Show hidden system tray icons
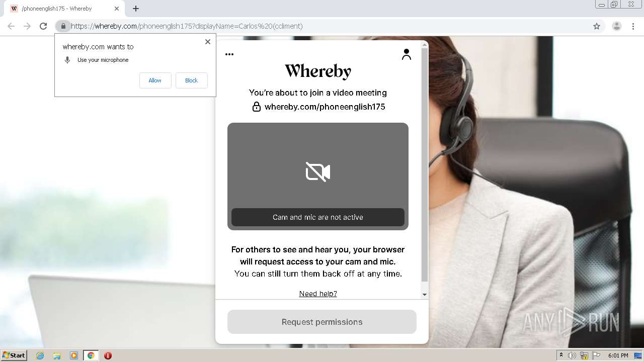 (x=561, y=355)
